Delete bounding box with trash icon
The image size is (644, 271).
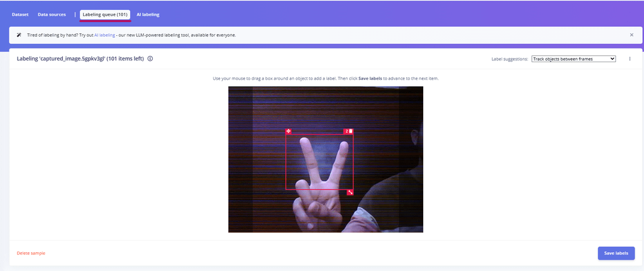tap(351, 131)
